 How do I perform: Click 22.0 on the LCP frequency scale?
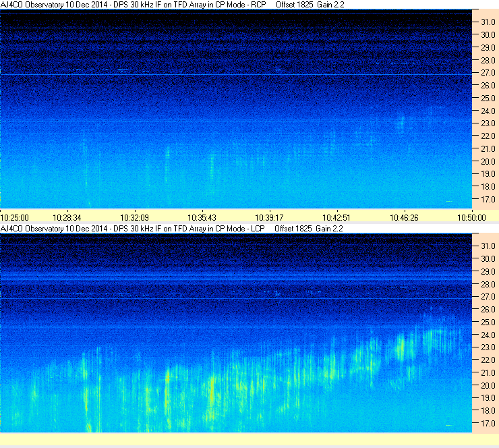pos(488,360)
